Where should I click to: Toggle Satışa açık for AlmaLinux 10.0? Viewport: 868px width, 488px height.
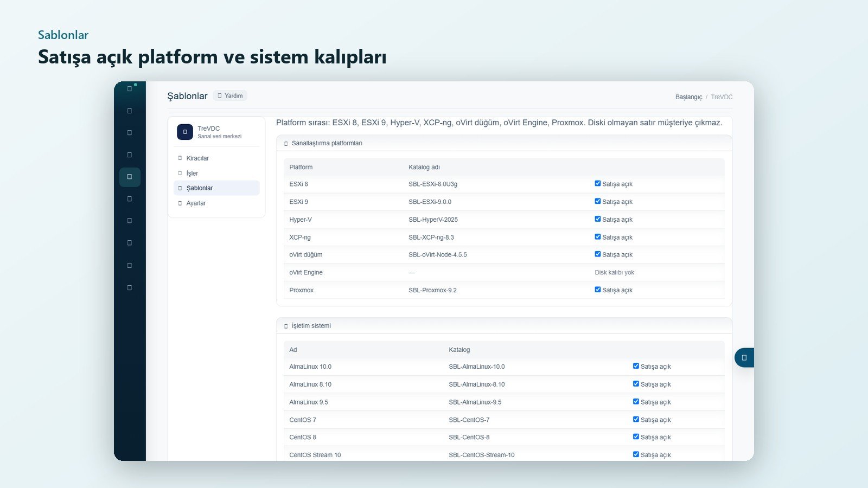(636, 366)
